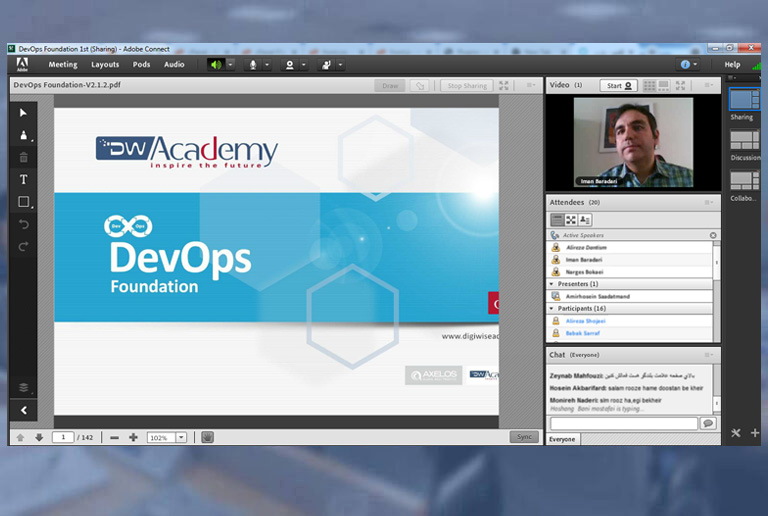Viewport: 768px width, 516px height.
Task: Send chat message with bubble icon
Action: click(708, 423)
